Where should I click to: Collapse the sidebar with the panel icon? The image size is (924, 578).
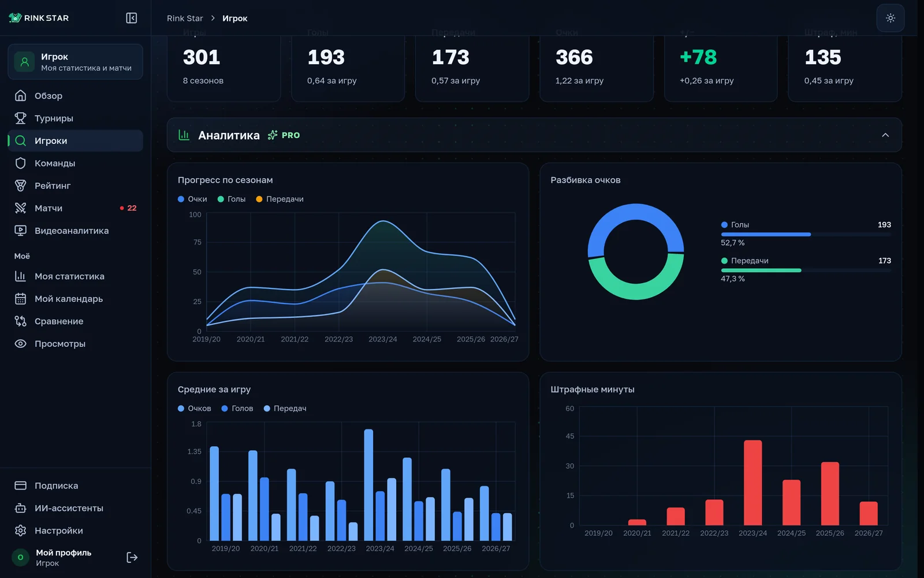tap(132, 18)
